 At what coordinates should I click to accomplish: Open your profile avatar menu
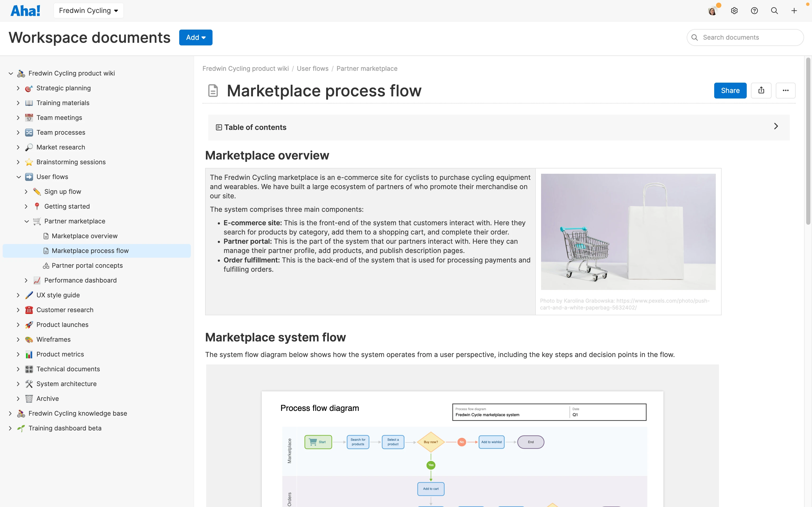pyautogui.click(x=713, y=10)
